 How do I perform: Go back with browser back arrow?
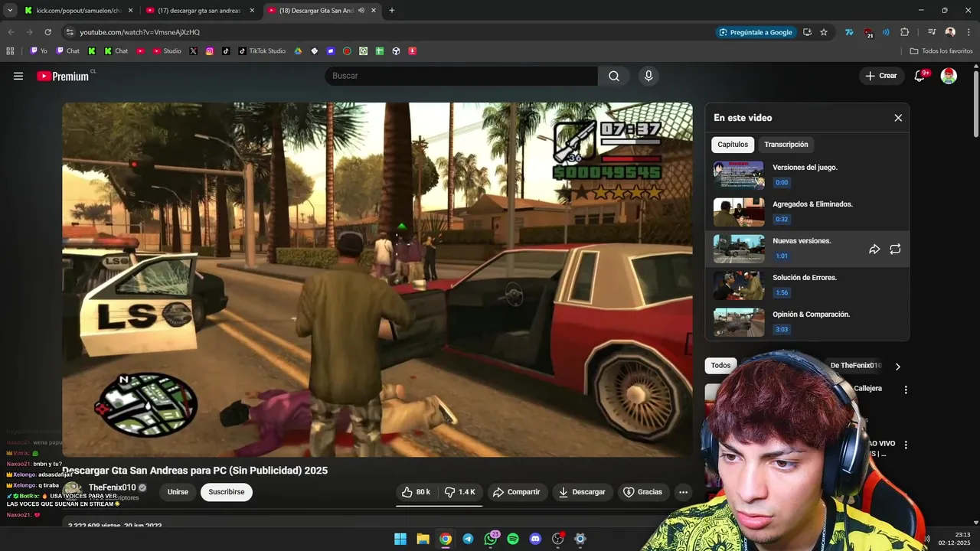(11, 32)
